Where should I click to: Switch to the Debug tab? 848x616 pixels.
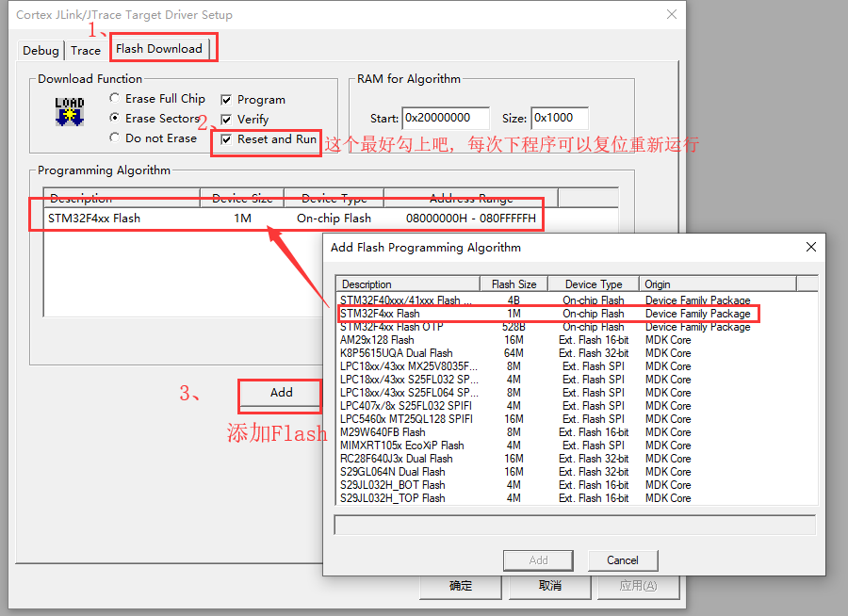pos(41,51)
